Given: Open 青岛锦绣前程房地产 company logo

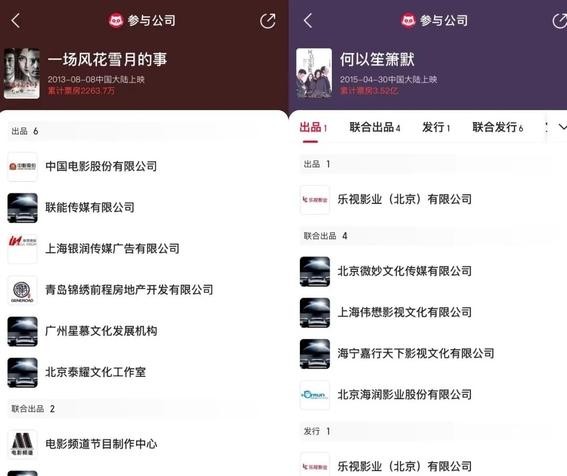Looking at the screenshot, I should pos(22,290).
